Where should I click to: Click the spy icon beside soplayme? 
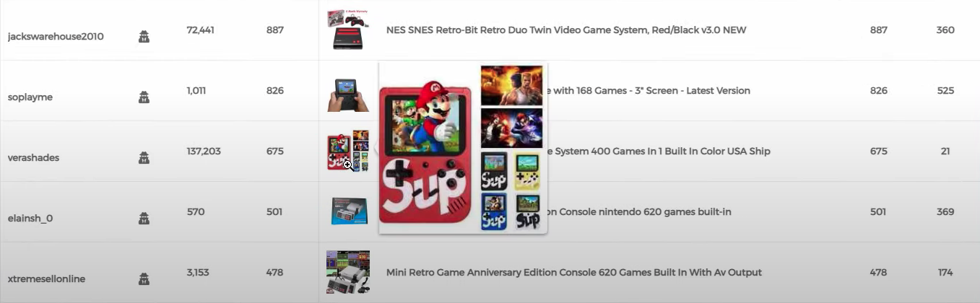point(144,97)
